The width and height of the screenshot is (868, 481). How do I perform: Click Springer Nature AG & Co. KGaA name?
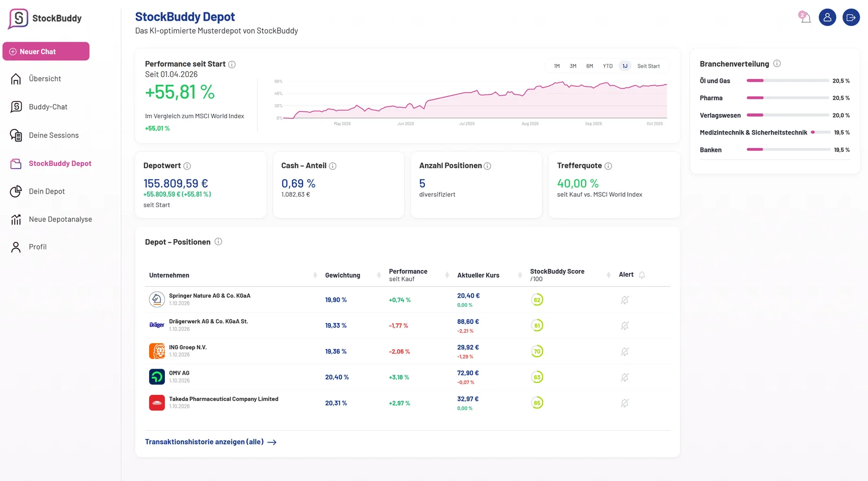point(209,296)
